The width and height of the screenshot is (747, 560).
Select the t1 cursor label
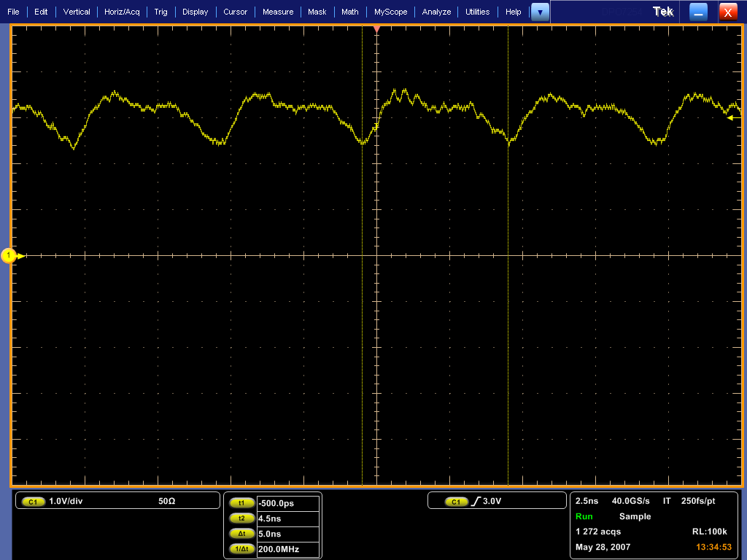pos(241,503)
